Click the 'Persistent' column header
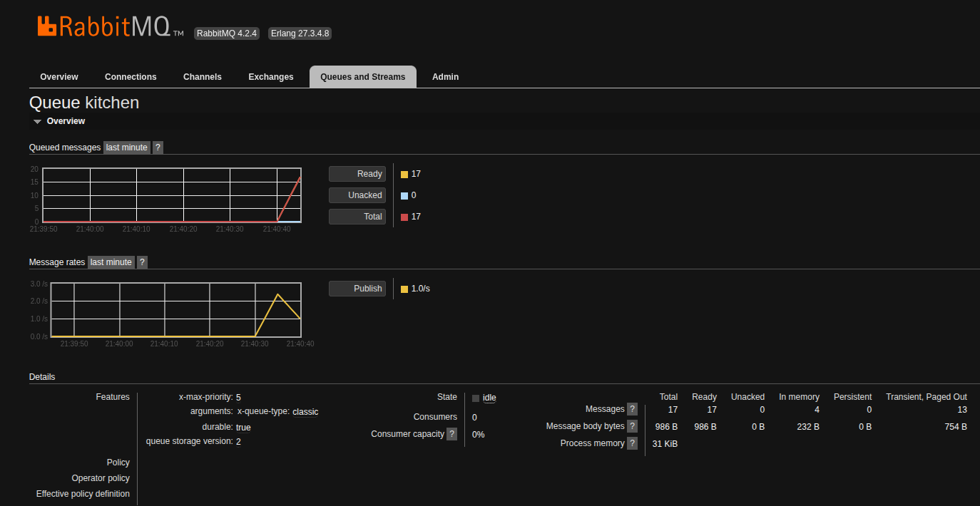Image resolution: width=980 pixels, height=506 pixels. (x=852, y=397)
